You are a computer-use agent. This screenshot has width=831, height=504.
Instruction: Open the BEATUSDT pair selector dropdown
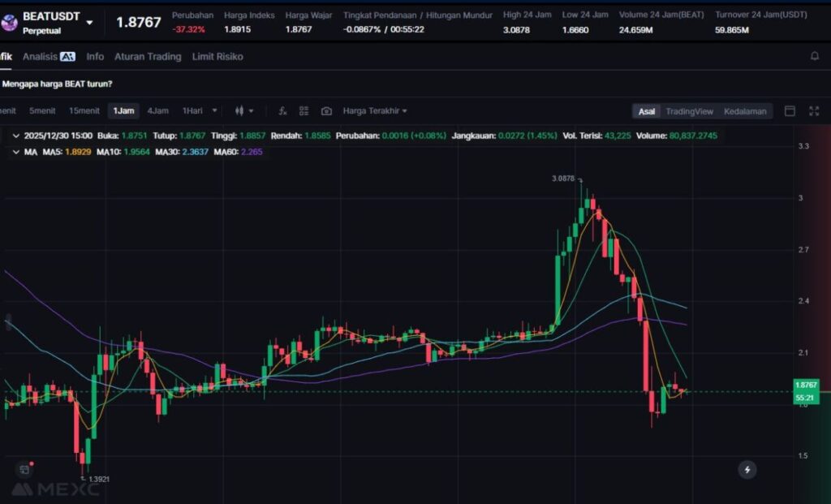(89, 23)
